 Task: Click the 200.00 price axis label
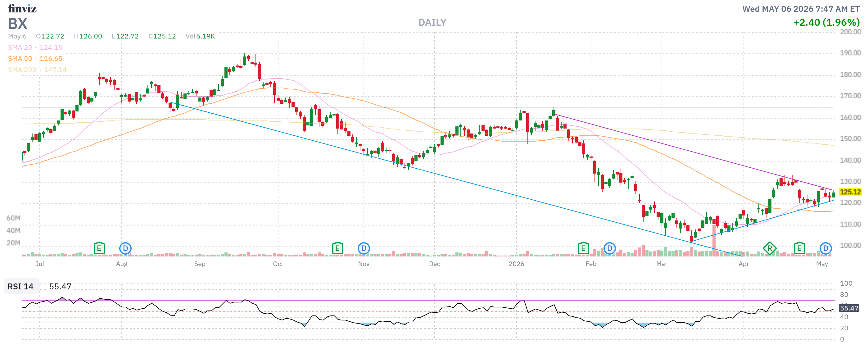pos(850,32)
